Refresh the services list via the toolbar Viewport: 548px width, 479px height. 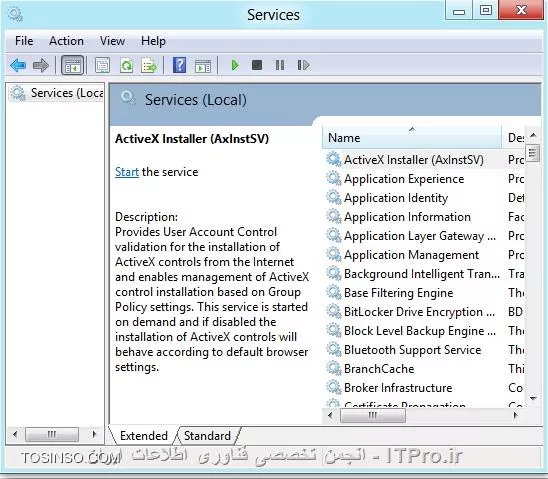(127, 65)
